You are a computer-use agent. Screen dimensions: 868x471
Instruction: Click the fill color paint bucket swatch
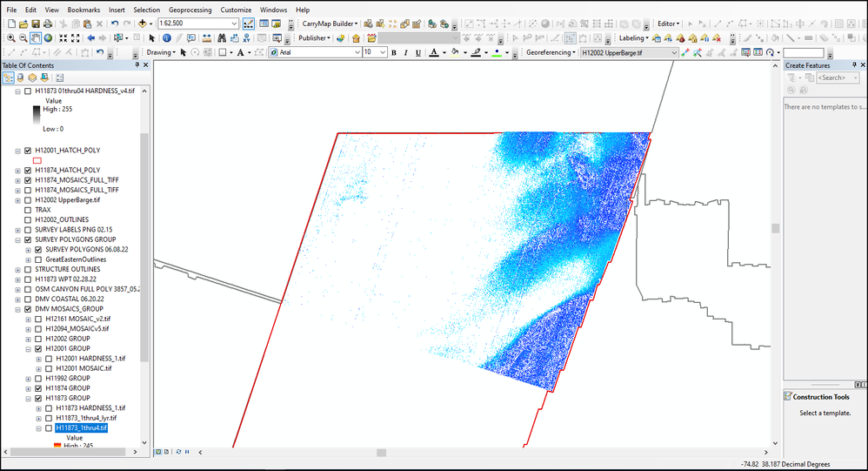coord(455,52)
